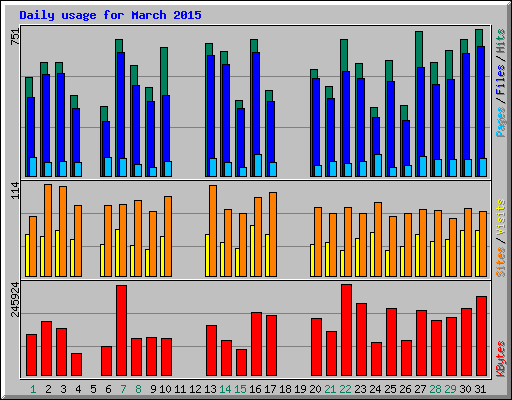Click the cyan Pages bar for day 24
Image resolution: width=512 pixels, height=400 pixels.
coord(378,165)
